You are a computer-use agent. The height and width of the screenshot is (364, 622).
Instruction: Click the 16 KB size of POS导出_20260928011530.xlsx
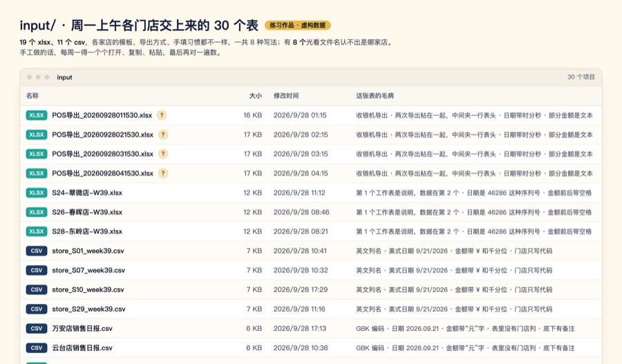pos(253,115)
